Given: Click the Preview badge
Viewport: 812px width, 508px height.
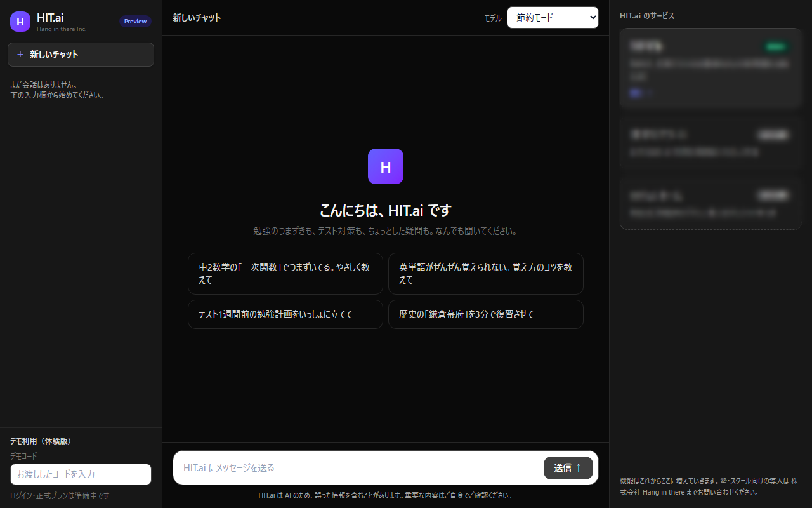Looking at the screenshot, I should pos(135,22).
